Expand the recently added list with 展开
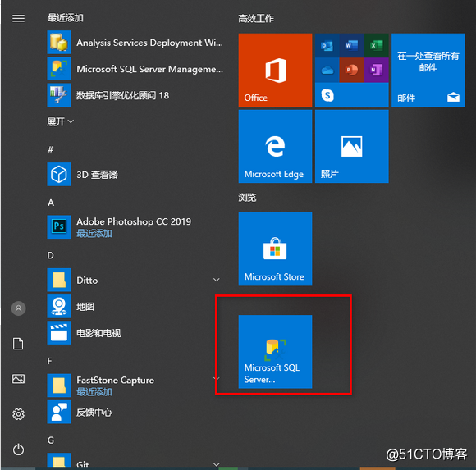 (x=60, y=121)
